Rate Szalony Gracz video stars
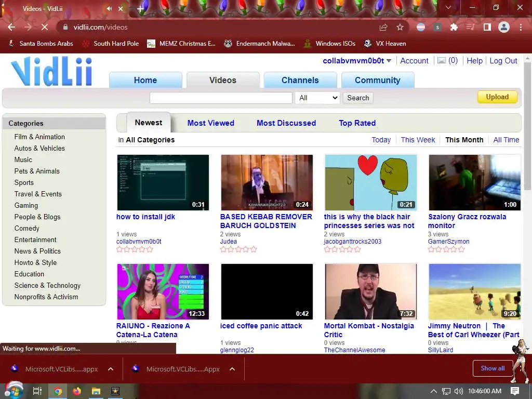 pos(446,249)
